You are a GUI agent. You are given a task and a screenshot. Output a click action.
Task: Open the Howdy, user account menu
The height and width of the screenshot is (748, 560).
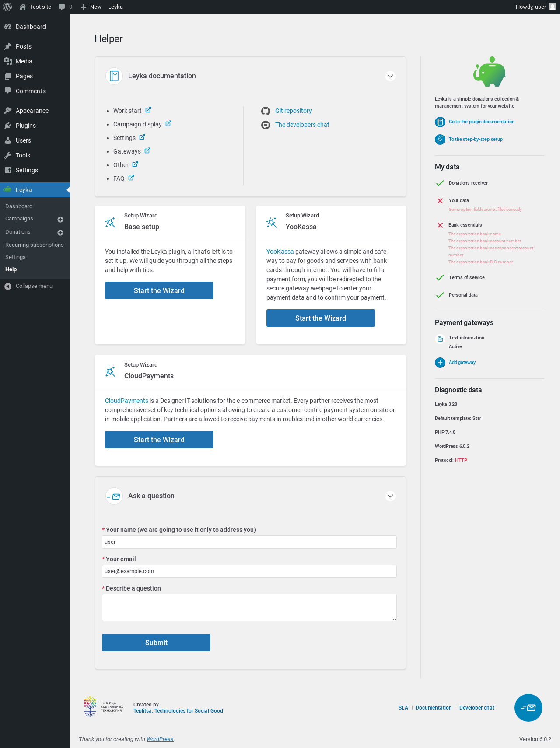point(535,7)
